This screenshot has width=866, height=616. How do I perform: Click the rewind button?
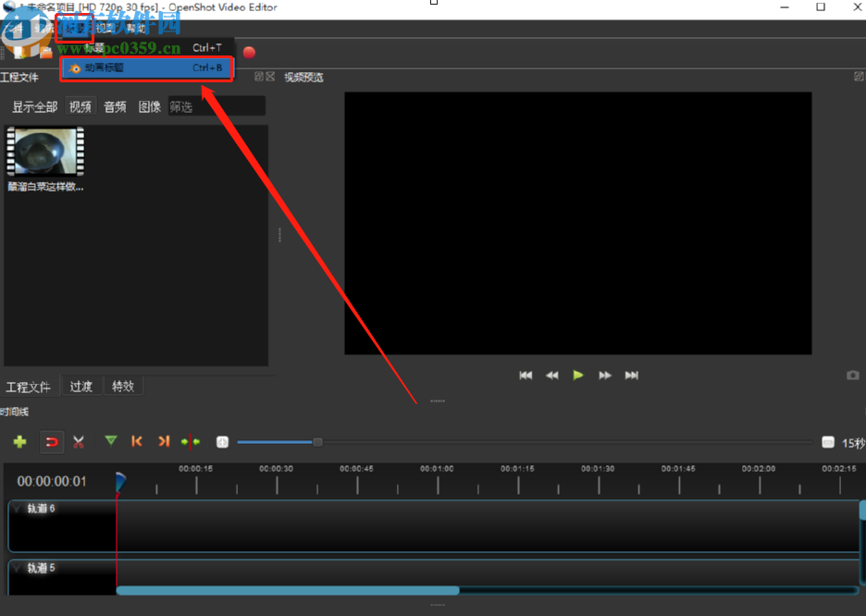point(551,376)
